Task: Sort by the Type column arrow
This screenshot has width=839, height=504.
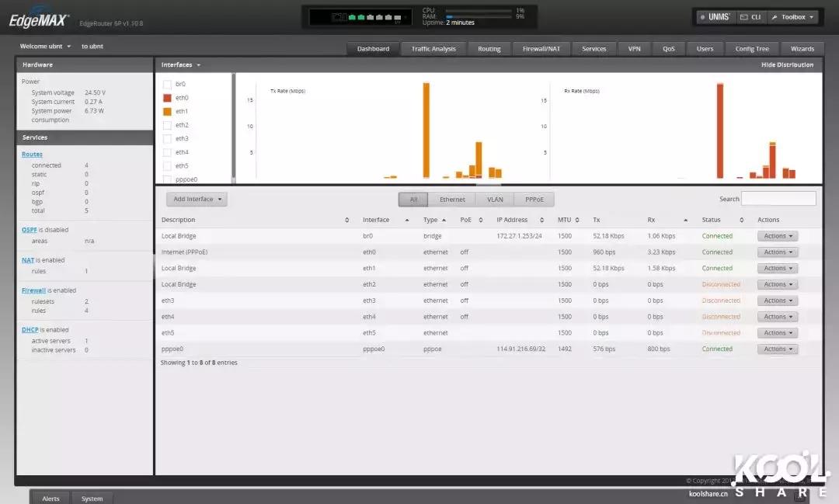Action: (x=444, y=220)
